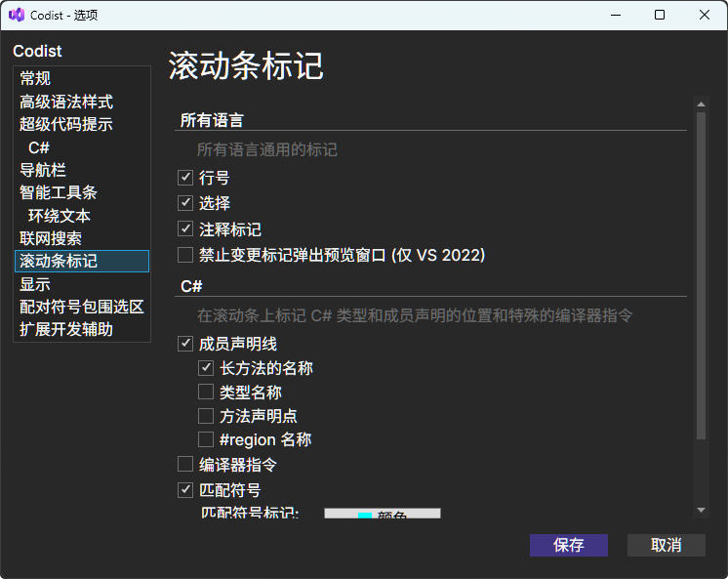Check the #region 名称 option
728x579 pixels.
click(206, 439)
